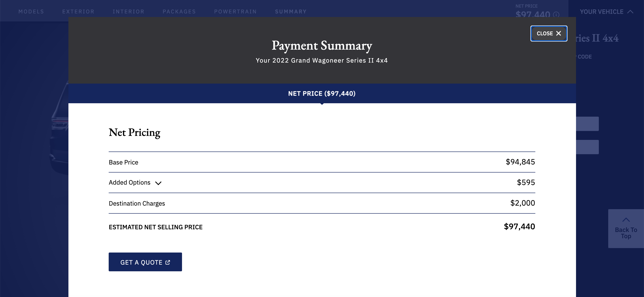Collapse the Your Vehicle panel chevron

[630, 12]
